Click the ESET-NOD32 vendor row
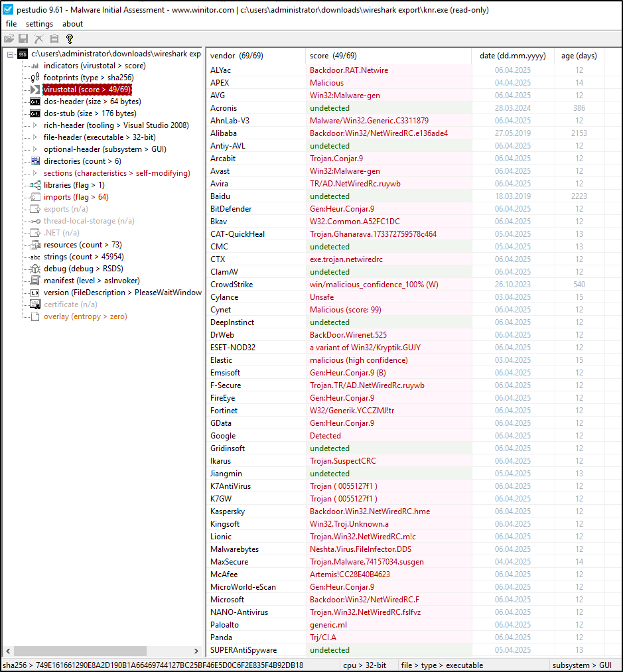Image resolution: width=623 pixels, height=672 pixels. pos(414,348)
